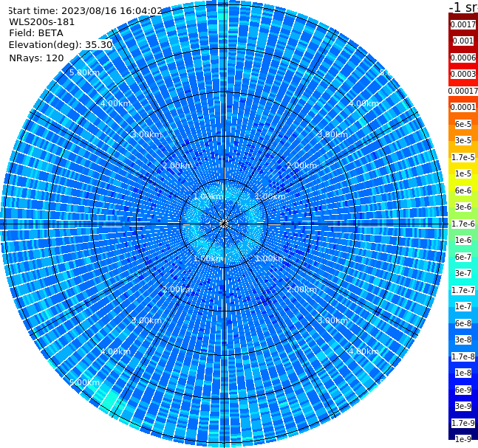Image resolution: width=478 pixels, height=448 pixels.
Task: Select the 1e-6 color scale label
Action: (463, 240)
